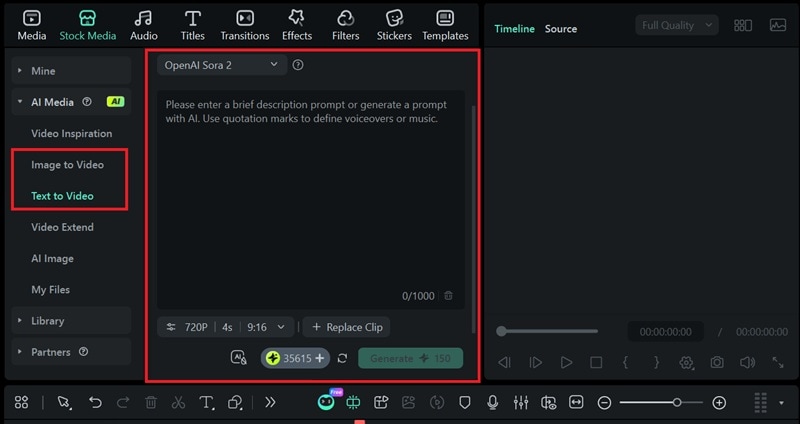Image resolution: width=800 pixels, height=424 pixels.
Task: Open the video scopes icon
Action: pos(778,26)
